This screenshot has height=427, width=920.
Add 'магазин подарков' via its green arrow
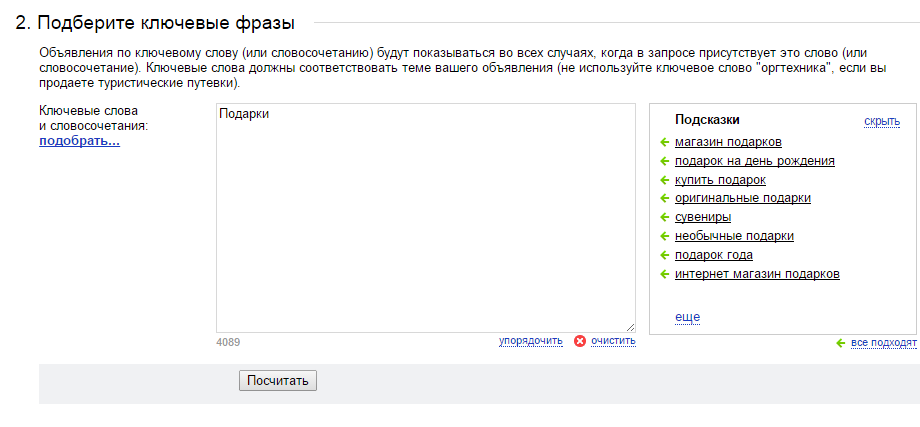pyautogui.click(x=664, y=142)
